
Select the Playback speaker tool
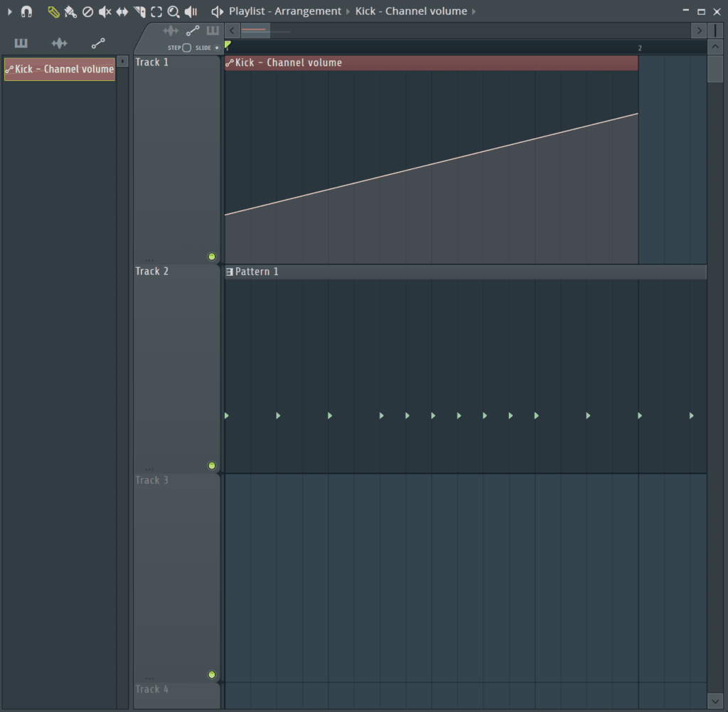[x=191, y=11]
